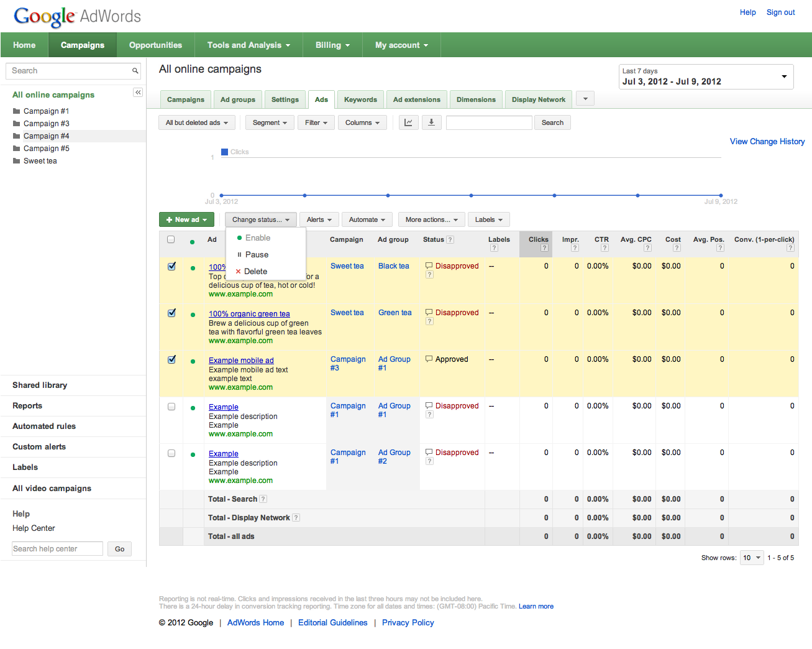
Task: Switch to the Ad groups tab
Action: click(x=238, y=99)
